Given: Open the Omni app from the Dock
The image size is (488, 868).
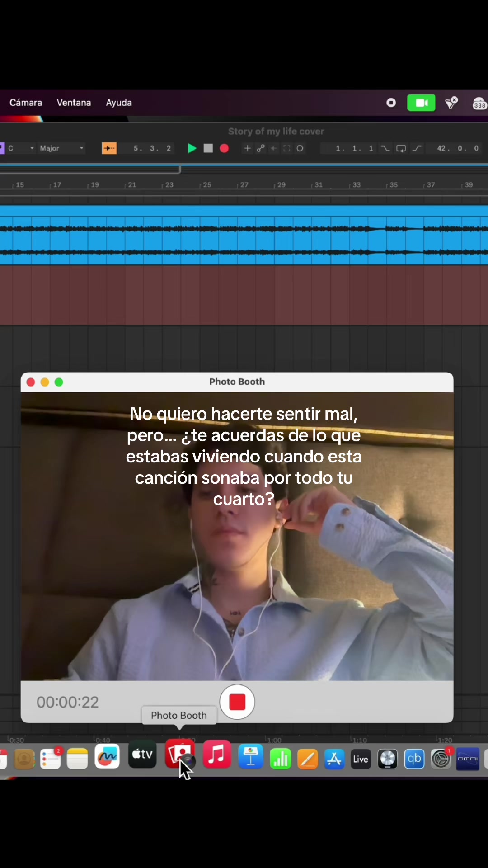Looking at the screenshot, I should coord(468,759).
